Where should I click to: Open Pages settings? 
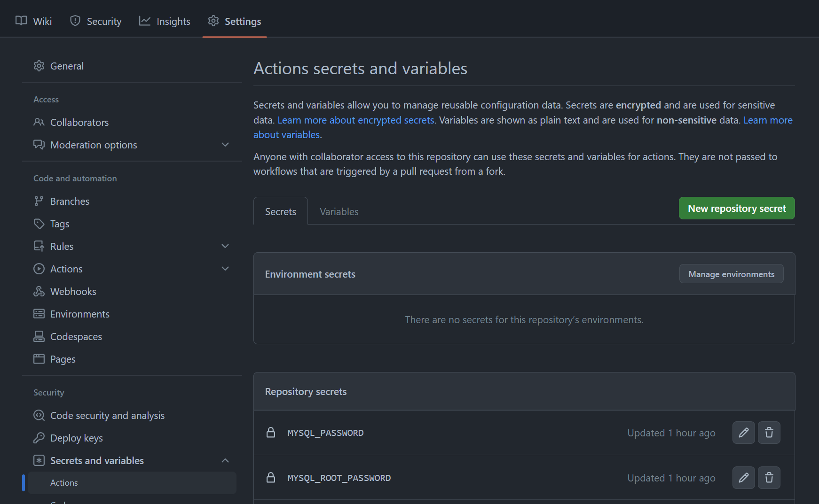[132, 359]
